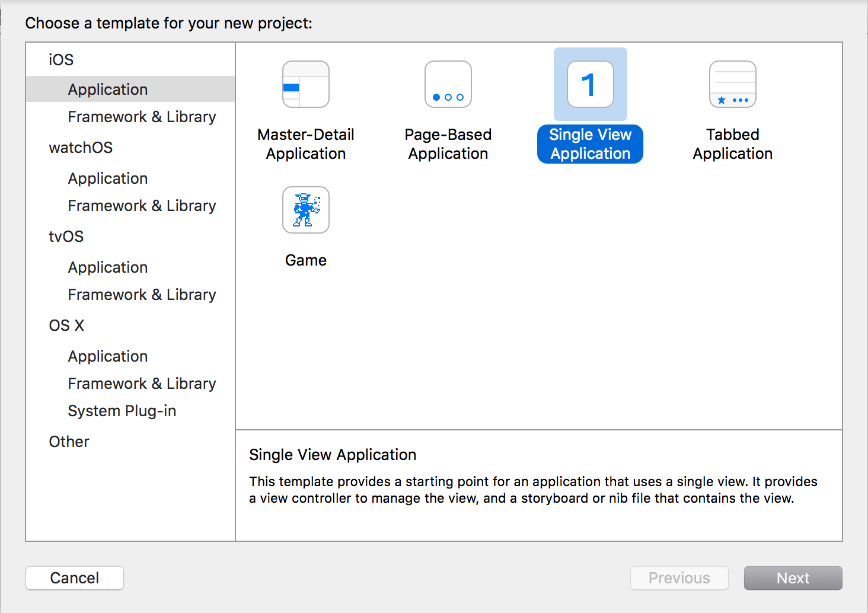Select the iOS section header
Image resolution: width=868 pixels, height=613 pixels.
coord(61,60)
